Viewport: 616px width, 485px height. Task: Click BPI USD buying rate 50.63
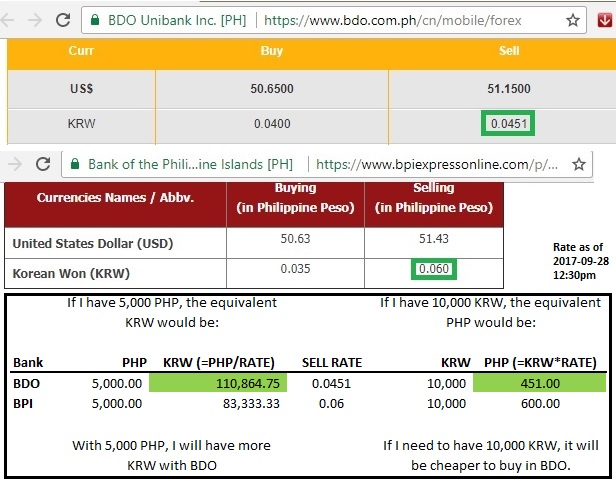[x=295, y=238]
